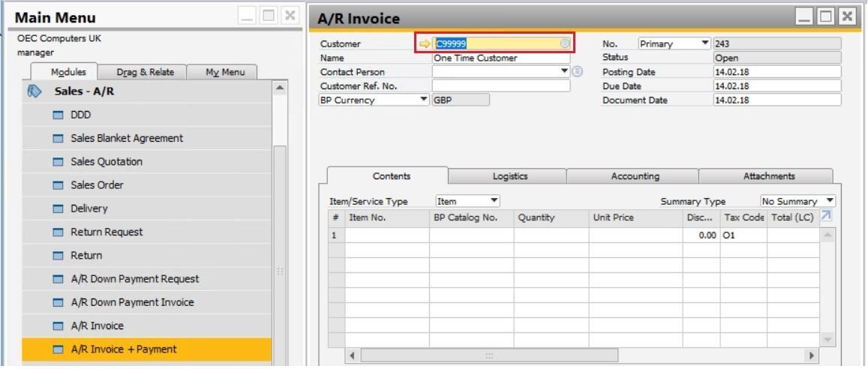The width and height of the screenshot is (868, 369).
Task: Click the Sales Quotation window icon
Action: [58, 162]
